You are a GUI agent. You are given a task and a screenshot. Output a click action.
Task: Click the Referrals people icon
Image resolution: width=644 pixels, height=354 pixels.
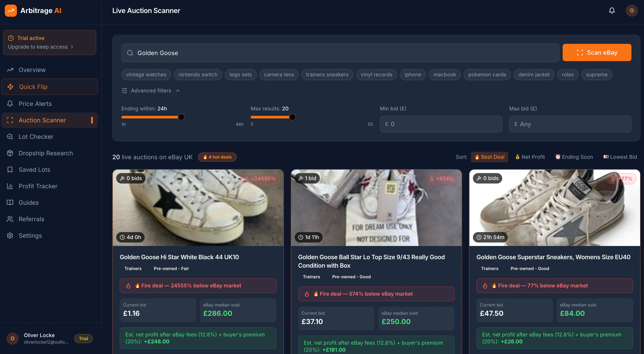click(10, 219)
